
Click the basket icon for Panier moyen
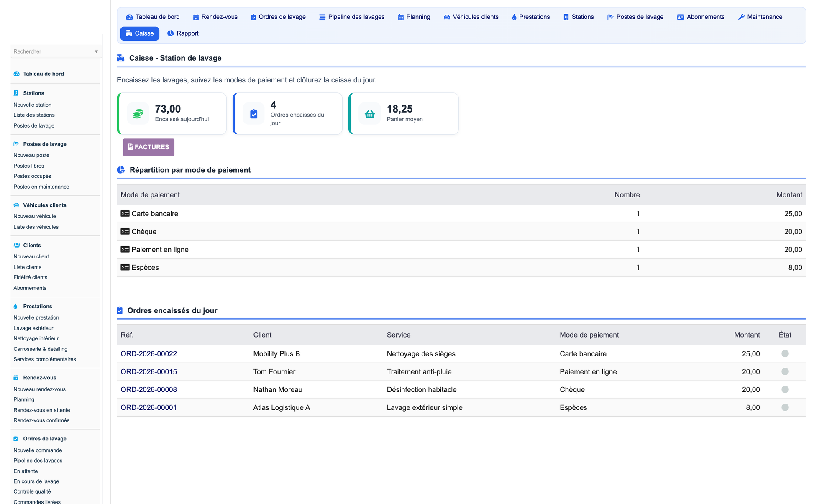tap(370, 114)
